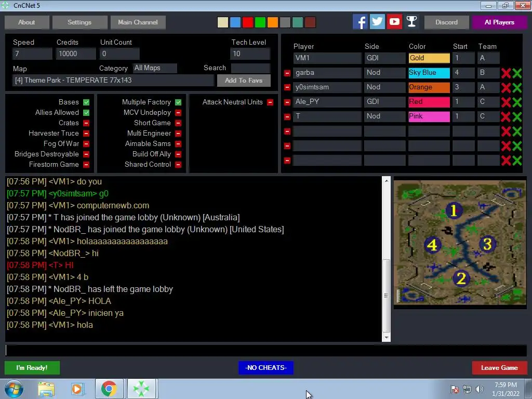The width and height of the screenshot is (532, 399).
Task: Click the green X in garba's row
Action: pyautogui.click(x=517, y=73)
